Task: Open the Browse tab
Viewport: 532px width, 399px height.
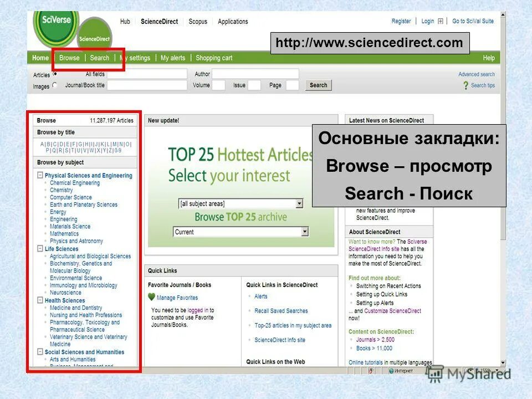Action: 69,58
